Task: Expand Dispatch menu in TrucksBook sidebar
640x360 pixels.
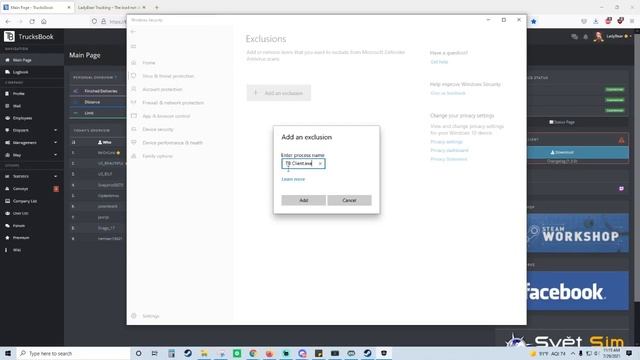Action: point(32,130)
